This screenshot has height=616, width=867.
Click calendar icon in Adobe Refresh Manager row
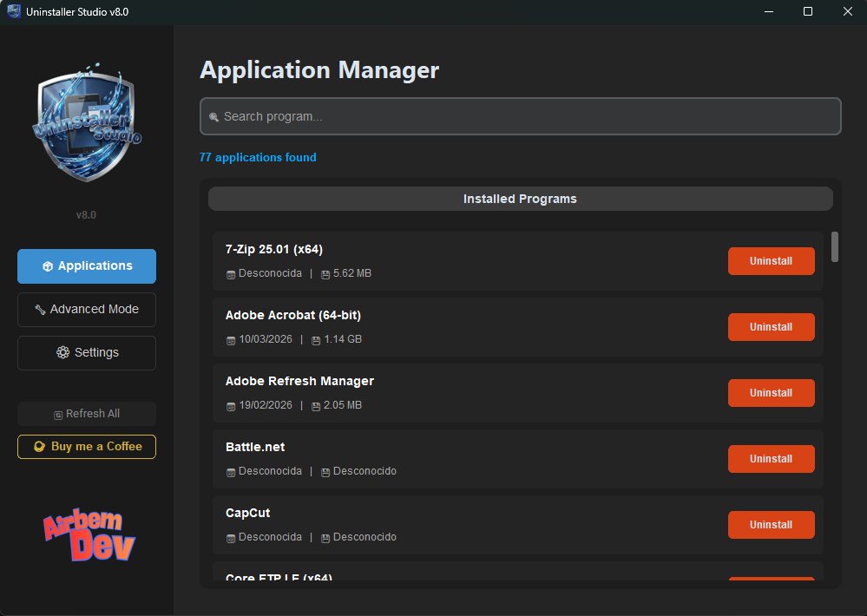tap(231, 406)
